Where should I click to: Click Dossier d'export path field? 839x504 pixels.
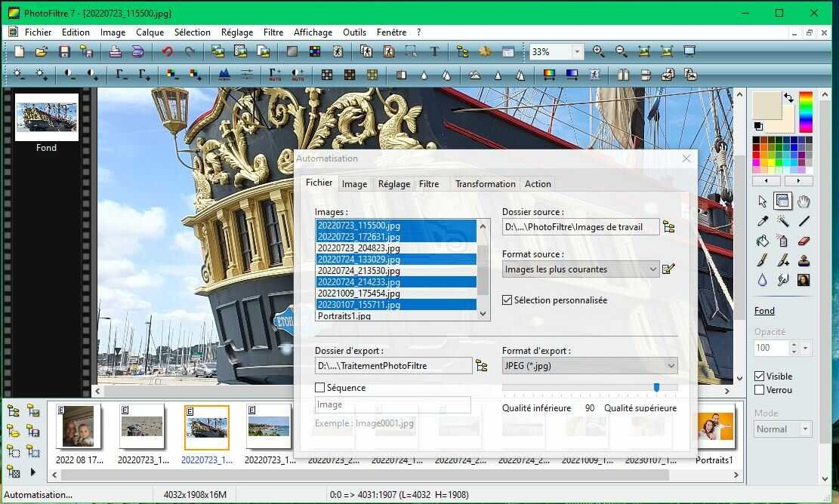[393, 366]
